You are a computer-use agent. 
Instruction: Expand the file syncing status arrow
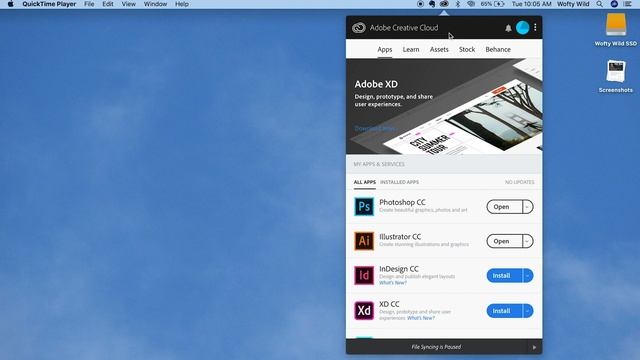pos(534,347)
